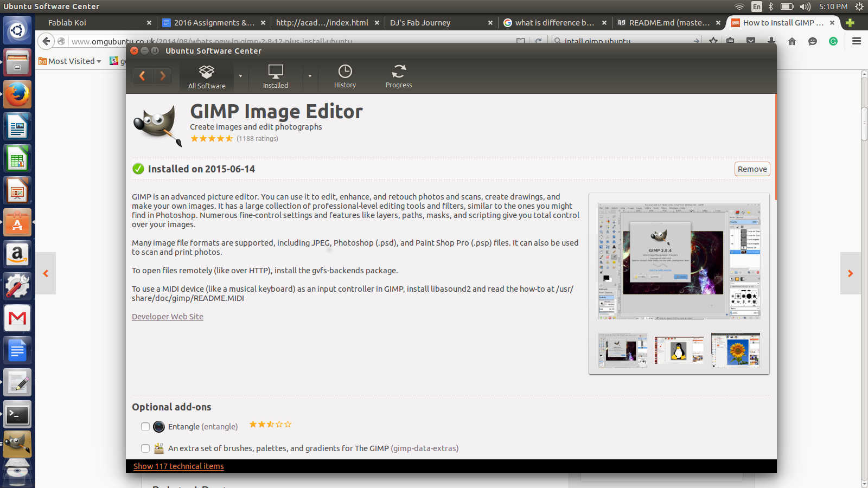868x488 pixels.
Task: Select the first small GIMP thumbnail
Action: click(x=623, y=350)
